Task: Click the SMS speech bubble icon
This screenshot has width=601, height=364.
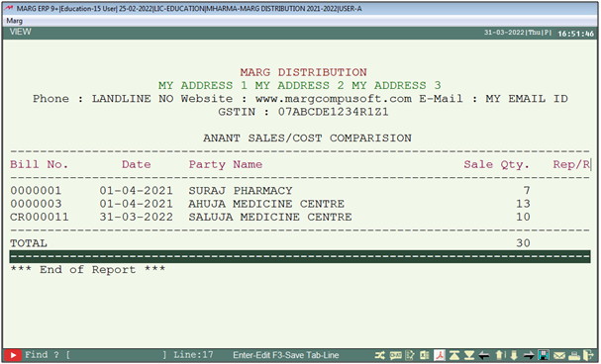Action: 396,355
